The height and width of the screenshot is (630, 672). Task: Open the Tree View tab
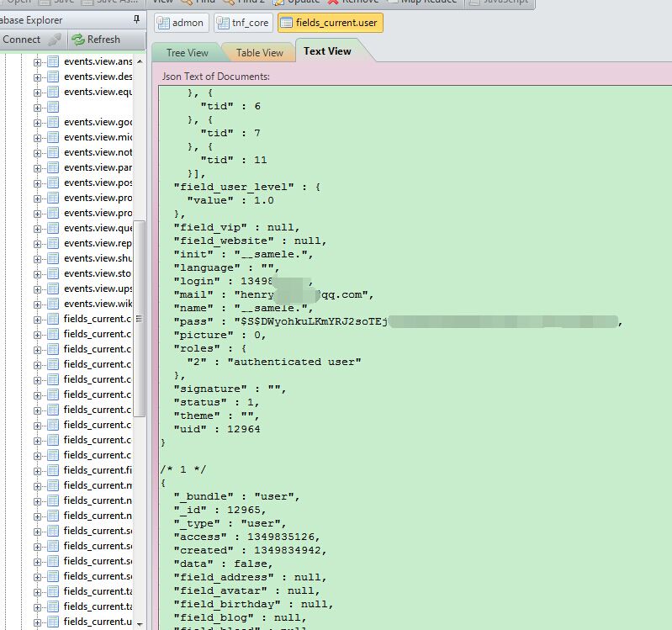click(x=188, y=53)
